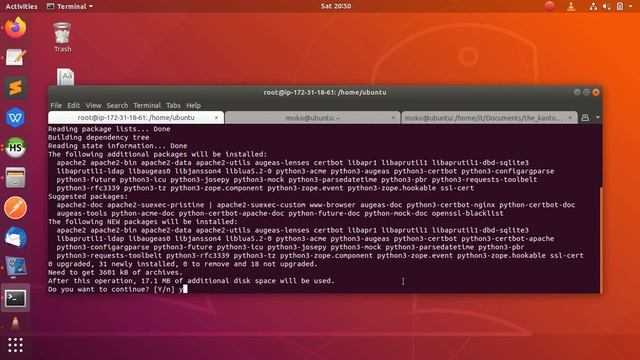Screen dimensions: 640x360
Task: Open the green HS application in dock
Action: click(x=16, y=148)
